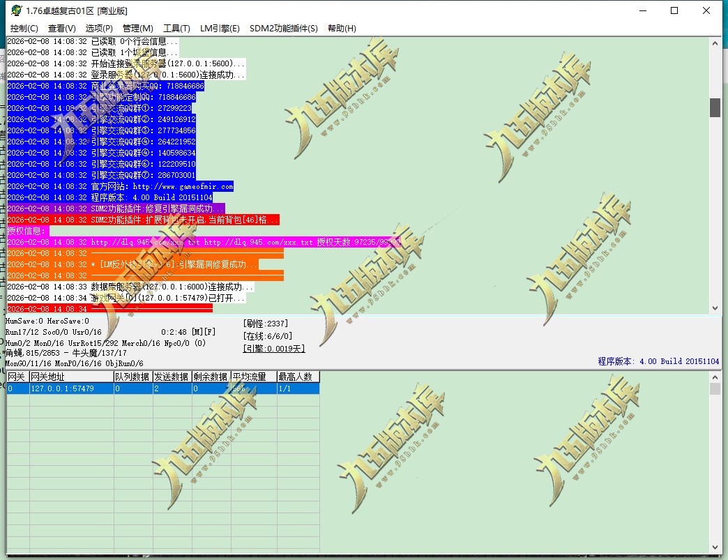The image size is (728, 560).
Task: Click the 队列数据 column header
Action: pyautogui.click(x=134, y=377)
